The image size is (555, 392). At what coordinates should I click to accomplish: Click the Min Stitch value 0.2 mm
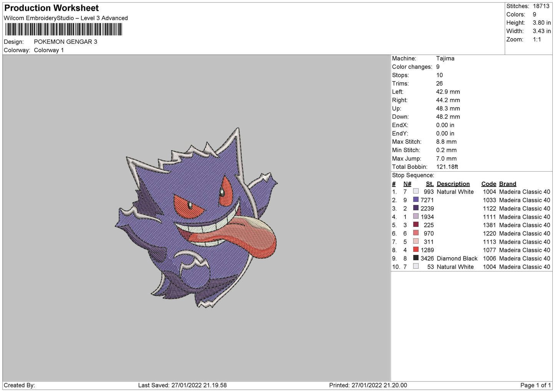click(446, 150)
